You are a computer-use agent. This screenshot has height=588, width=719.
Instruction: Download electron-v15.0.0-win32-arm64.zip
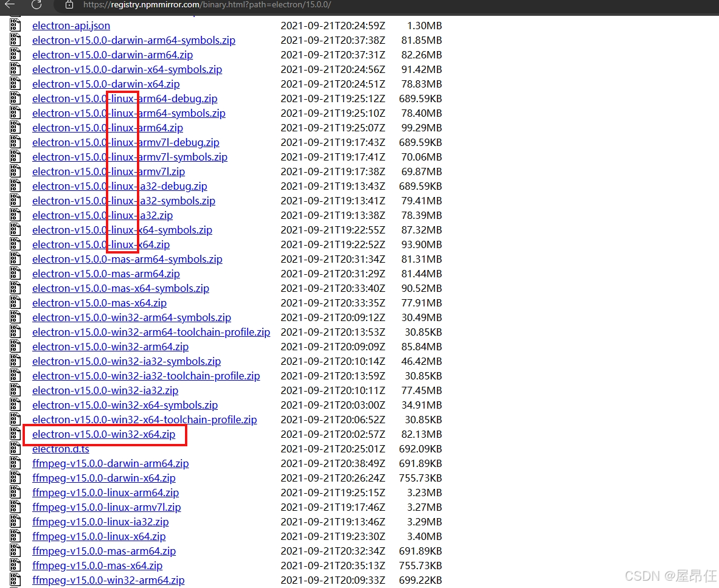(x=110, y=347)
